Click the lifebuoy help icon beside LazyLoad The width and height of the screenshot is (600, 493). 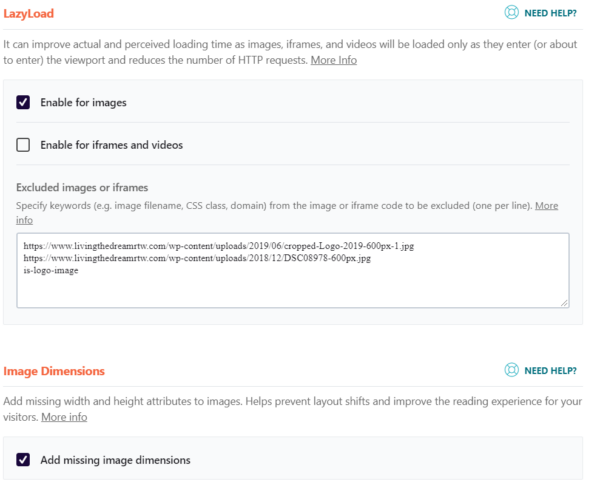[511, 13]
